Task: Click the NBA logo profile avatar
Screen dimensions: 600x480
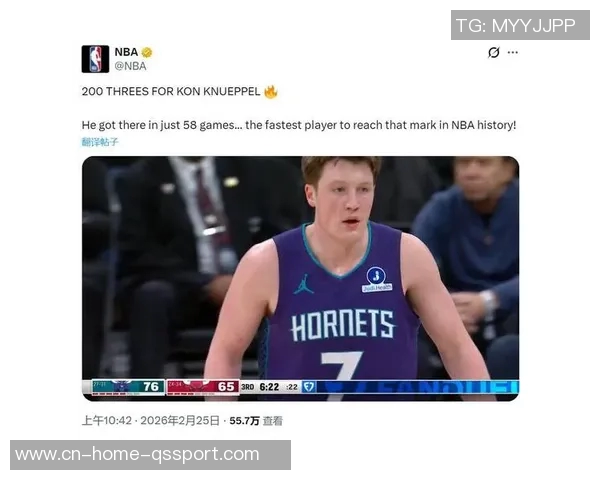Action: click(x=95, y=59)
